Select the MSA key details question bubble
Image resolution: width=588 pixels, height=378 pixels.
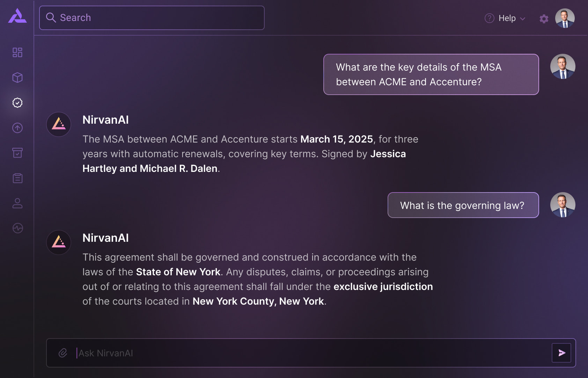pos(431,74)
